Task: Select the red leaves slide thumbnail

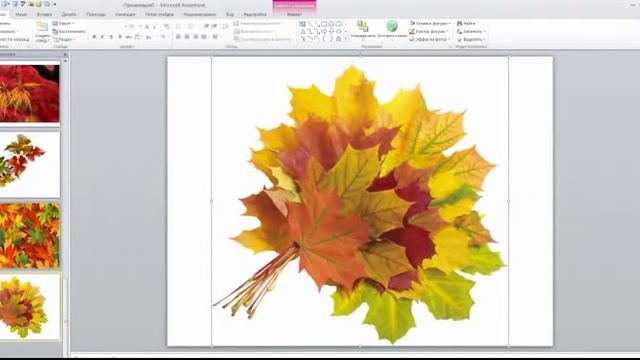Action: [30, 93]
